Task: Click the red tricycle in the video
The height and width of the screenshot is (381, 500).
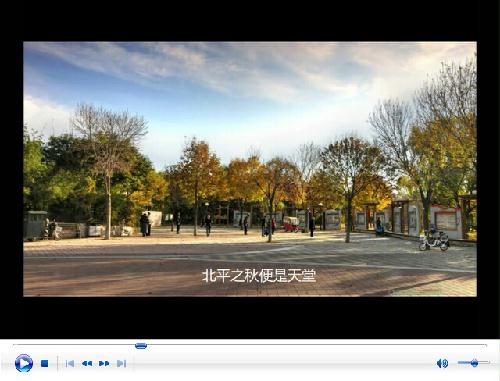Action: 291,224
